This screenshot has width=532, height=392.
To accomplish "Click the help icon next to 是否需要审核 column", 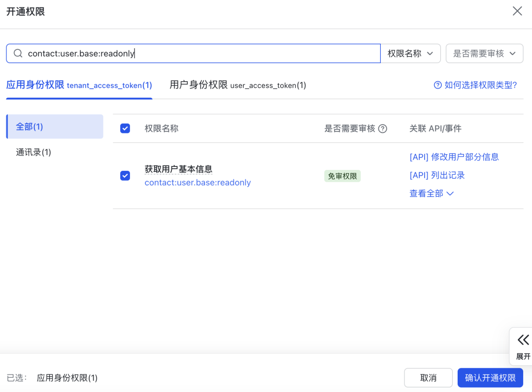I will point(382,129).
